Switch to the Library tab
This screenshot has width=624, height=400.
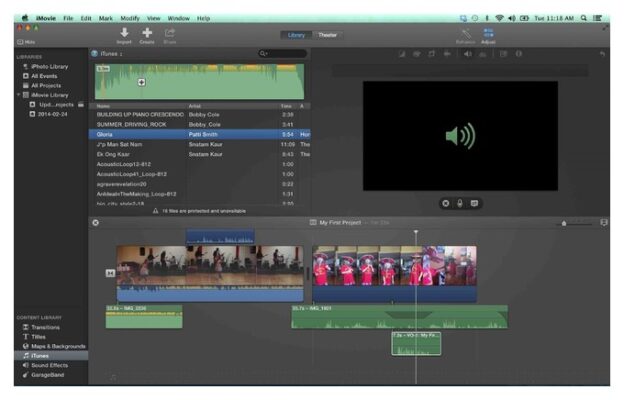296,35
